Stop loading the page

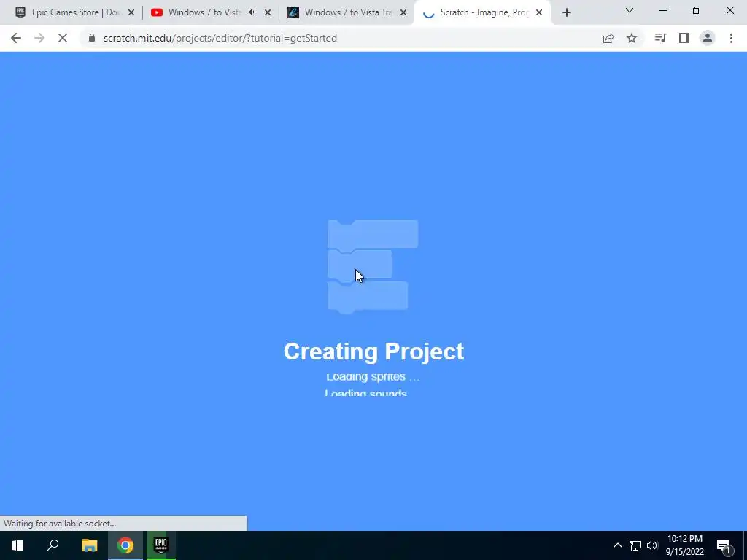click(x=63, y=38)
